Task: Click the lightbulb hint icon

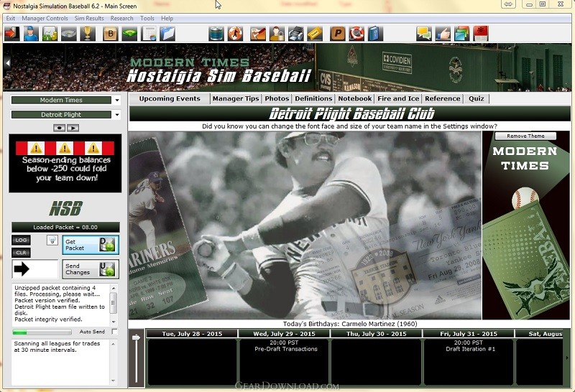Action: (x=52, y=240)
